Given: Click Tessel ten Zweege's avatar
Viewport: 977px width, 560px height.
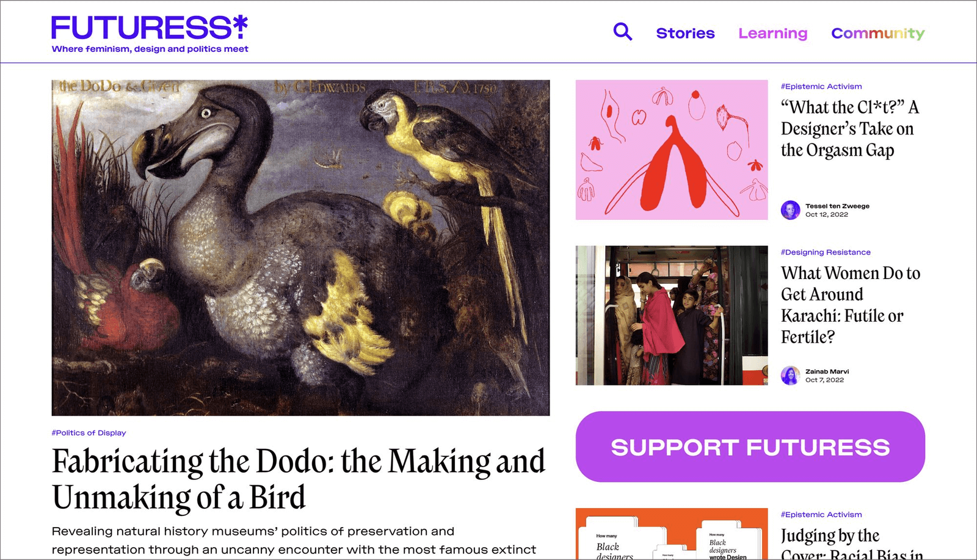Looking at the screenshot, I should coord(790,210).
